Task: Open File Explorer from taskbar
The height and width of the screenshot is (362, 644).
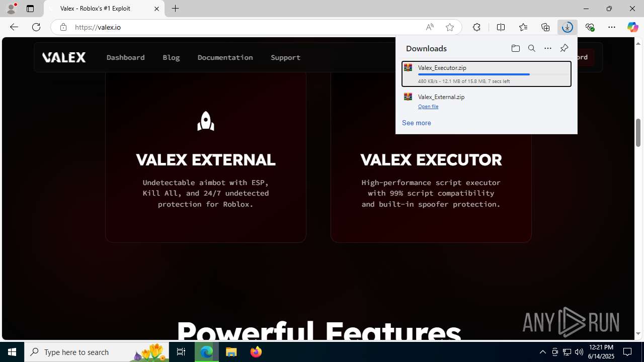Action: pyautogui.click(x=231, y=352)
